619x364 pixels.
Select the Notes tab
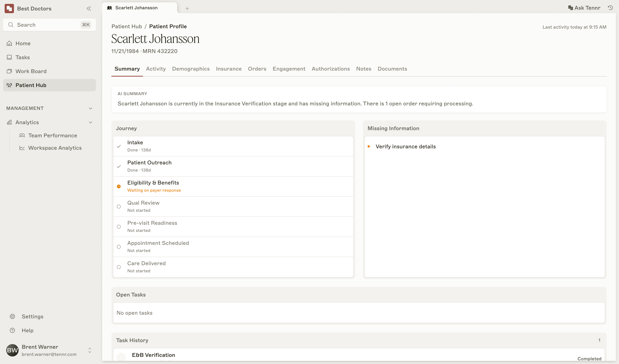click(364, 69)
